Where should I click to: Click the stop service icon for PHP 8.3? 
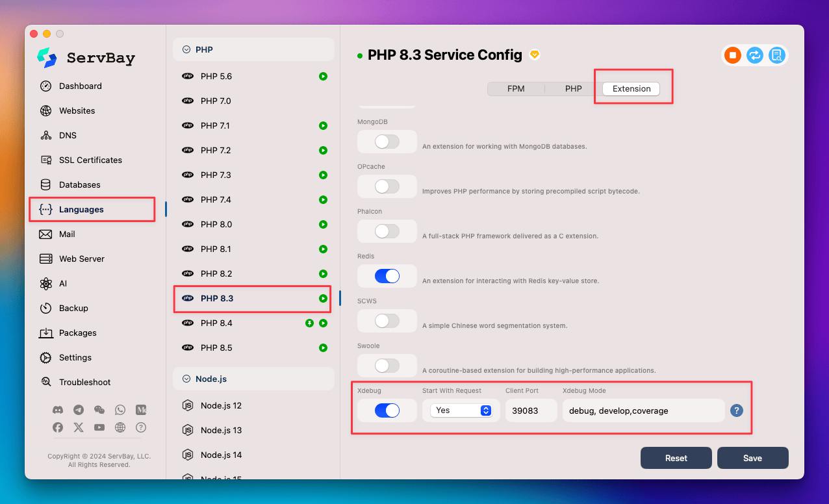tap(732, 55)
